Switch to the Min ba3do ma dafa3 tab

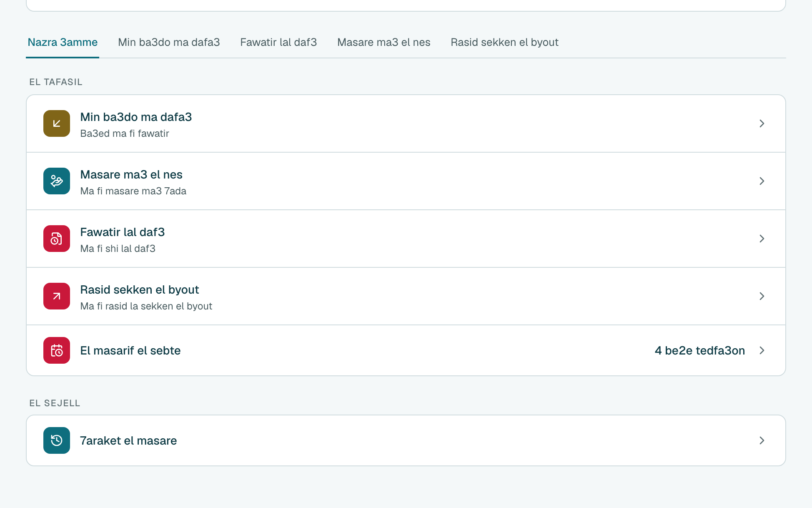(x=169, y=42)
